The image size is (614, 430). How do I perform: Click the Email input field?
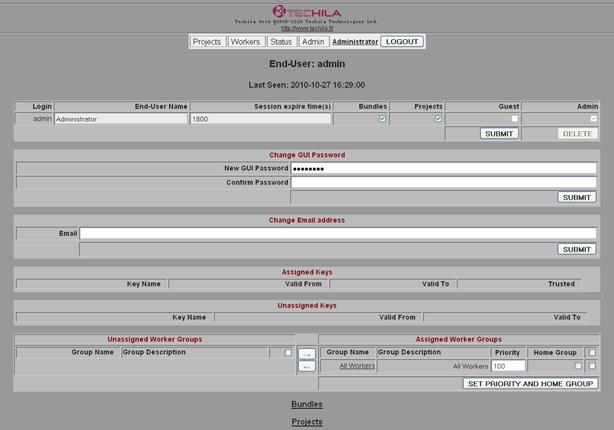point(338,233)
